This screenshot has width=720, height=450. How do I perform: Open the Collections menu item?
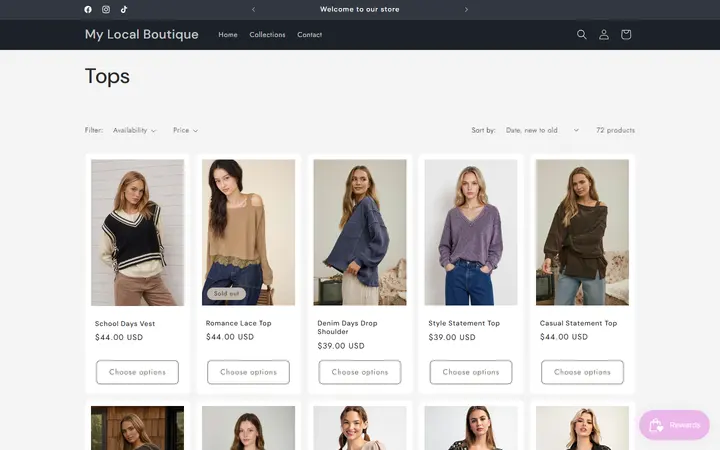(x=267, y=34)
